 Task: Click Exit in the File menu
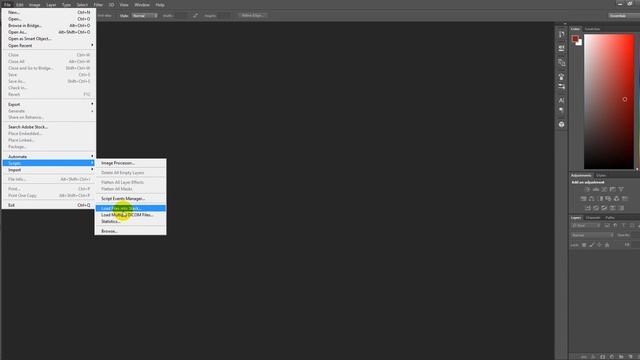coord(48,205)
